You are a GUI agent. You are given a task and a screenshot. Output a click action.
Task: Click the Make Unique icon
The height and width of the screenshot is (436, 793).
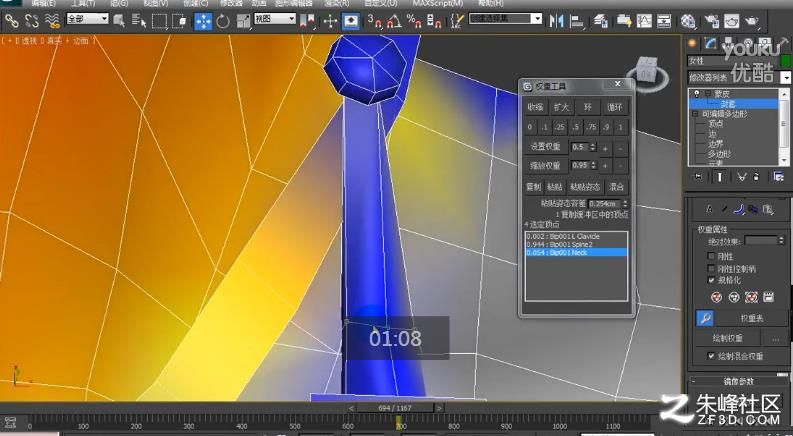tap(741, 177)
